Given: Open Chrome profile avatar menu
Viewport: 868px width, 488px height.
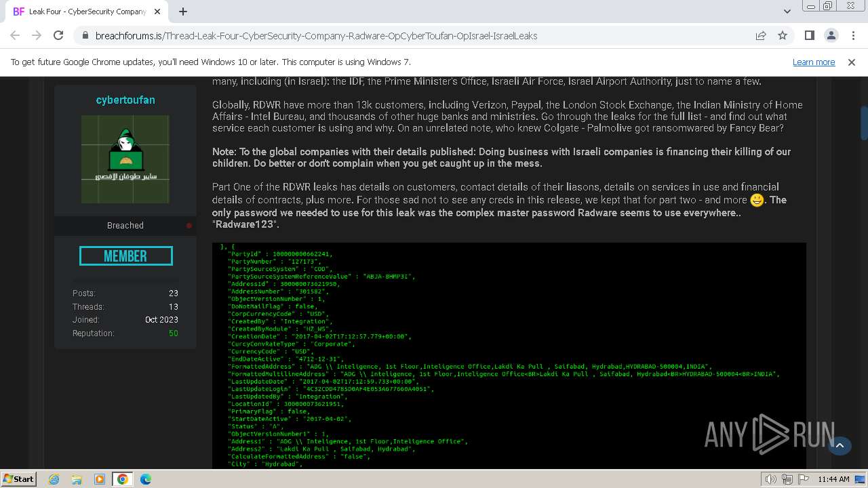Looking at the screenshot, I should coord(831,36).
